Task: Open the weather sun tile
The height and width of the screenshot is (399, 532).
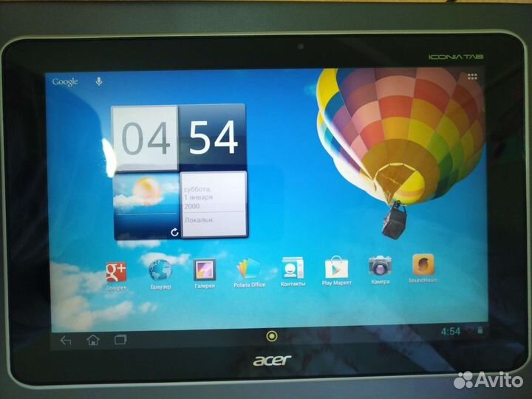Action: 146,205
